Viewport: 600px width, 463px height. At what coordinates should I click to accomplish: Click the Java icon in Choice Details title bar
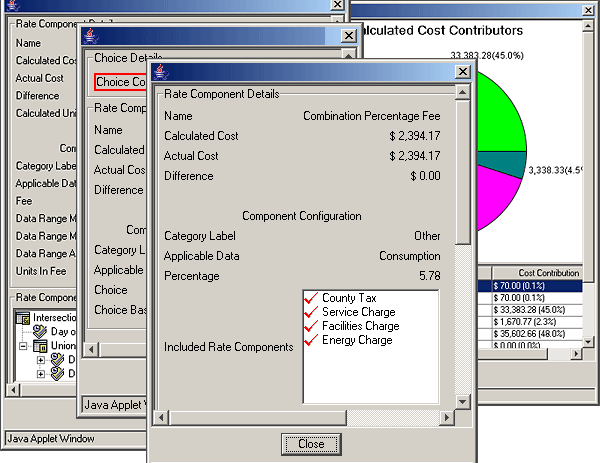coord(92,35)
